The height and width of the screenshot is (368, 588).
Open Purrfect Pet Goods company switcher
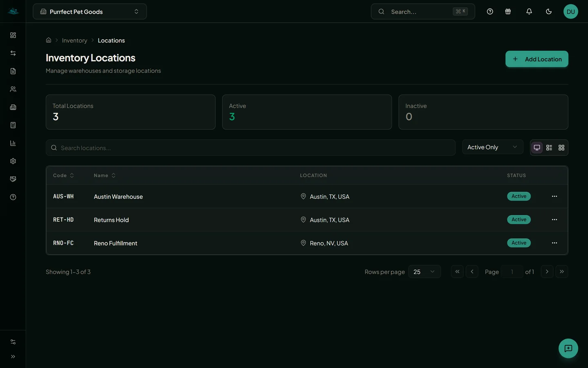90,11
